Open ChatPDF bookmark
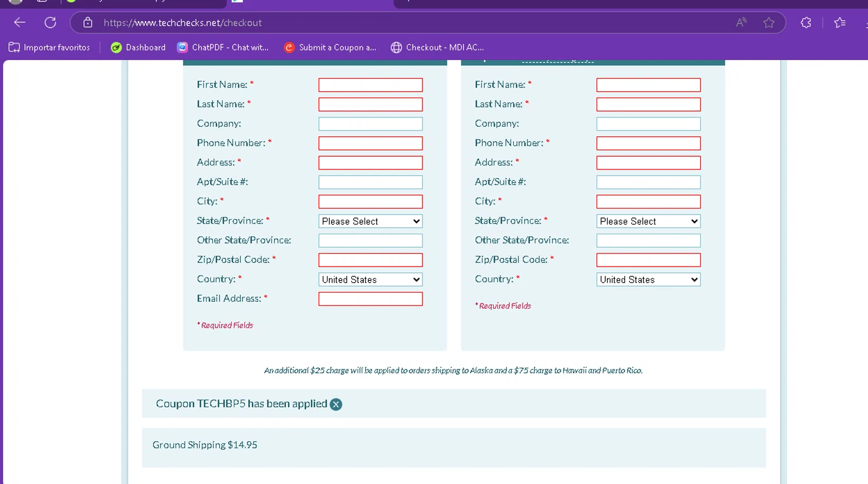 click(223, 47)
